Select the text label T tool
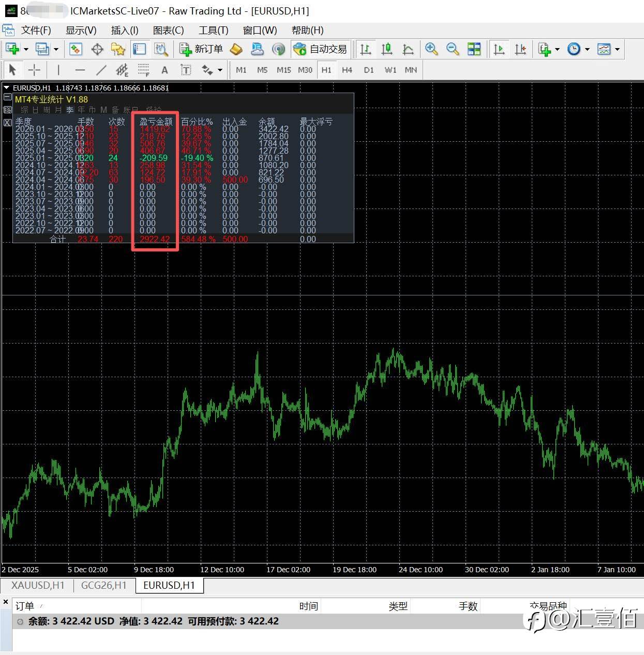 pyautogui.click(x=186, y=70)
